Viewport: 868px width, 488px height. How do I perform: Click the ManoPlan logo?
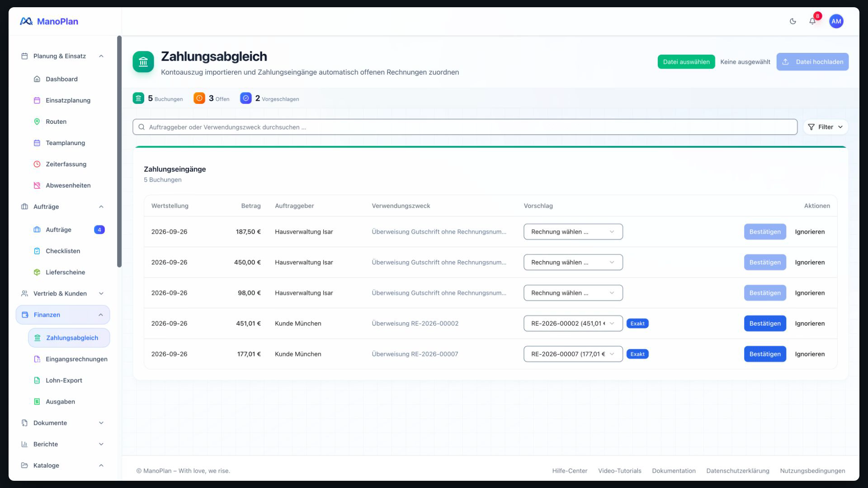(49, 21)
